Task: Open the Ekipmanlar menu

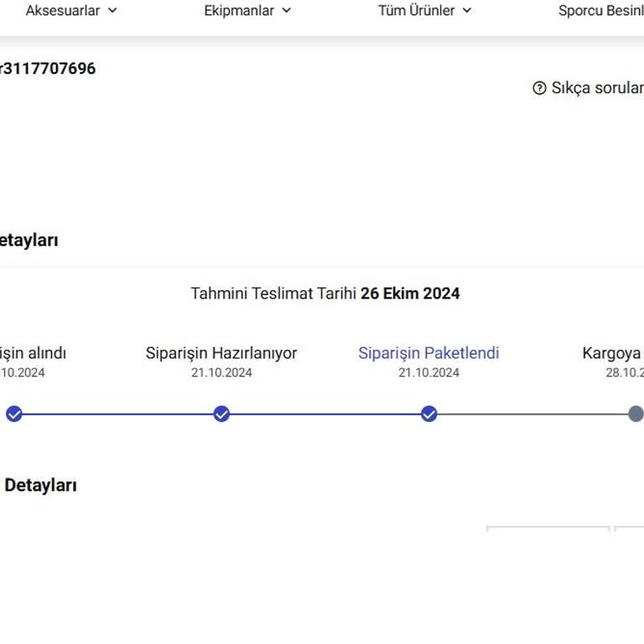Action: 239,11
